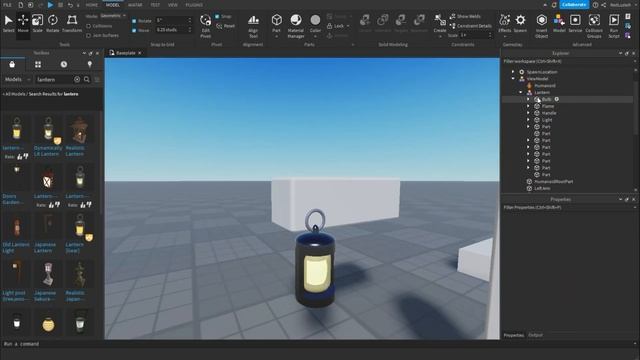Choose the Select tool
640x360 pixels.
click(x=8, y=24)
